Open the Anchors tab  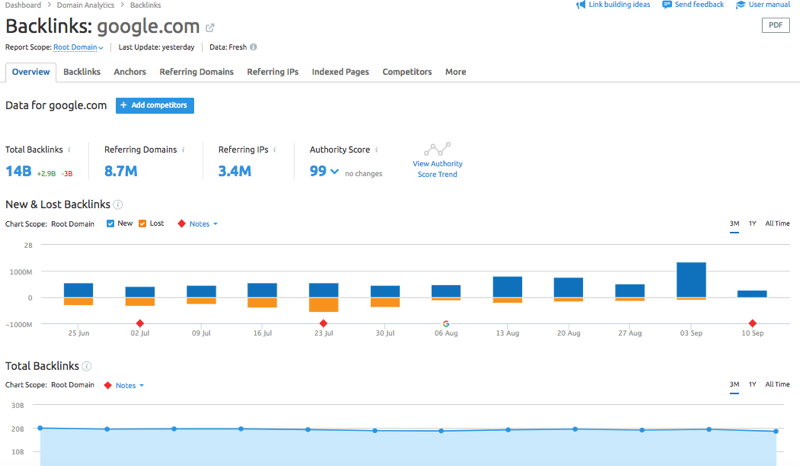click(x=130, y=72)
